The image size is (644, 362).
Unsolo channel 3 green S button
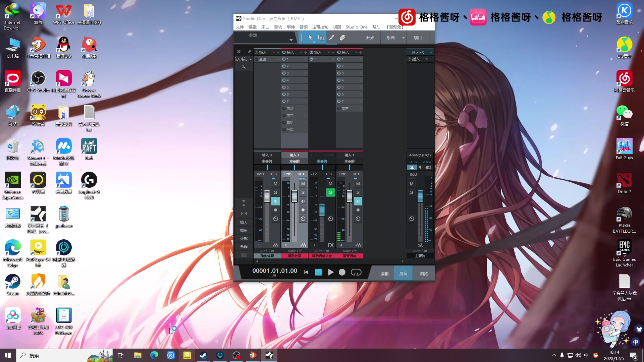point(330,192)
